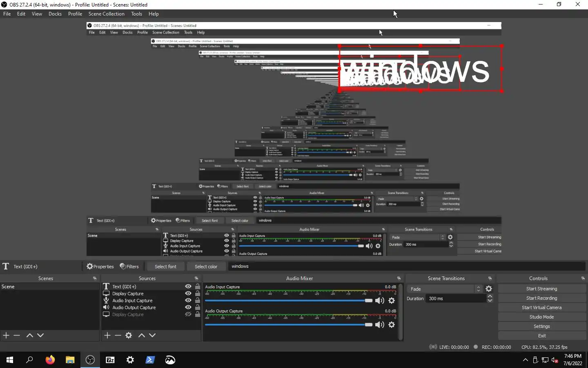Image resolution: width=588 pixels, height=368 pixels.
Task: Click Start Recording button
Action: (541, 298)
